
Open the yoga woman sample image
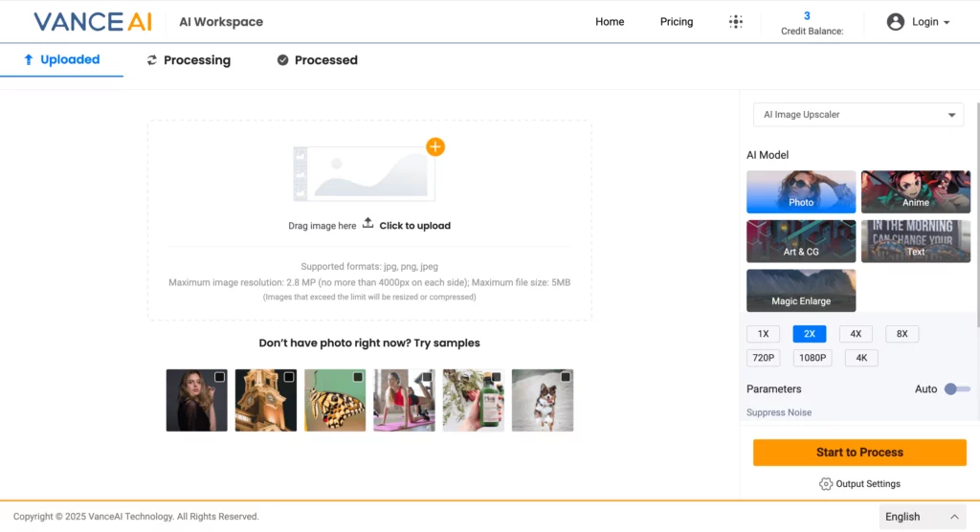(404, 400)
